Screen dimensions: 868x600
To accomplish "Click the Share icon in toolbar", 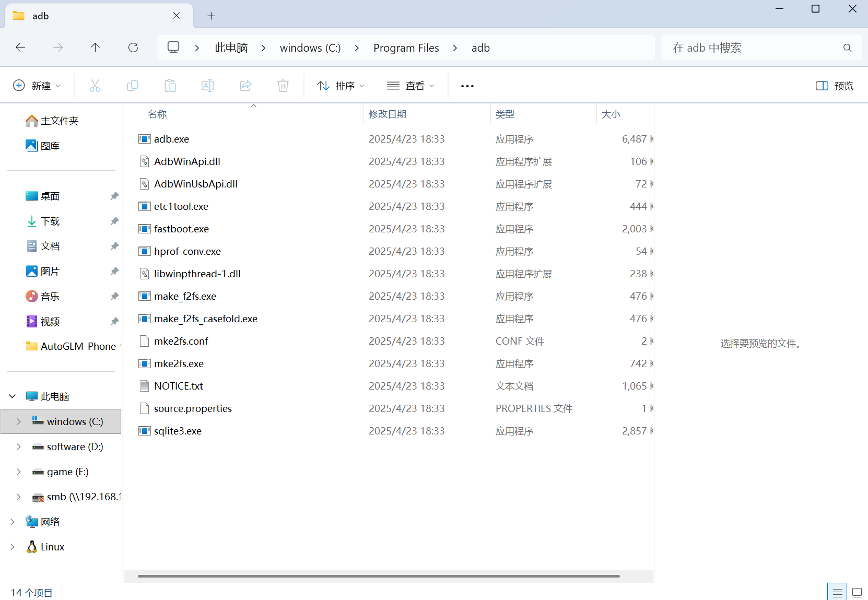I will 245,86.
